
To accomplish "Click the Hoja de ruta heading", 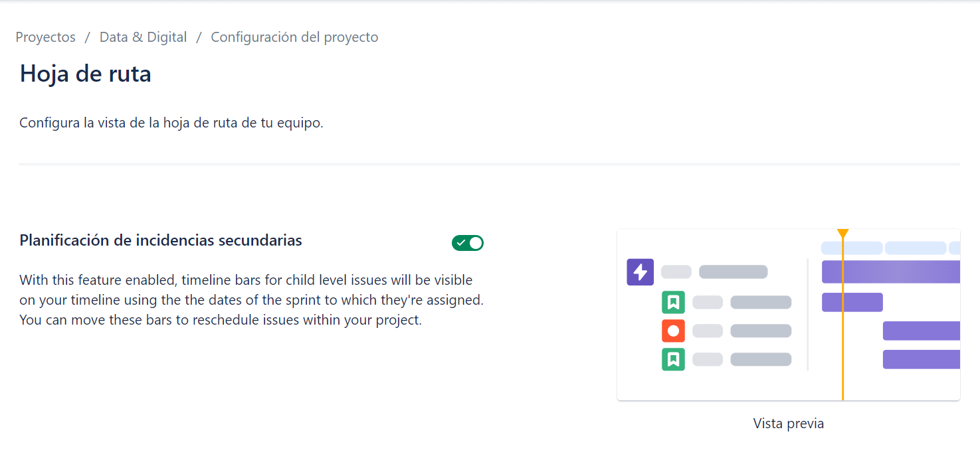I will [86, 73].
